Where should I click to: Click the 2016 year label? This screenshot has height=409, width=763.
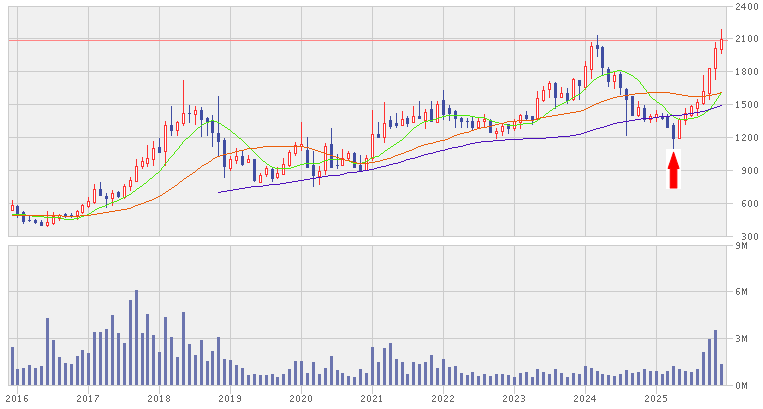17,398
